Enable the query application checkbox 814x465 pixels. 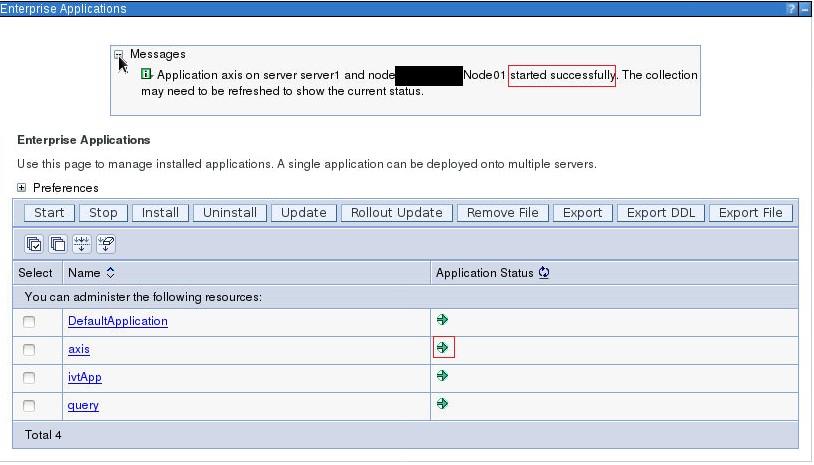click(x=29, y=406)
